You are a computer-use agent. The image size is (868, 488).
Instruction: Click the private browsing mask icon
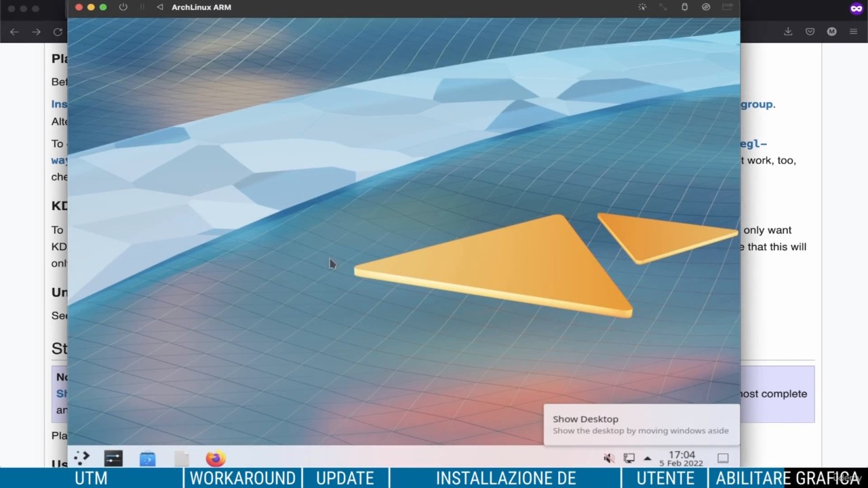856,9
